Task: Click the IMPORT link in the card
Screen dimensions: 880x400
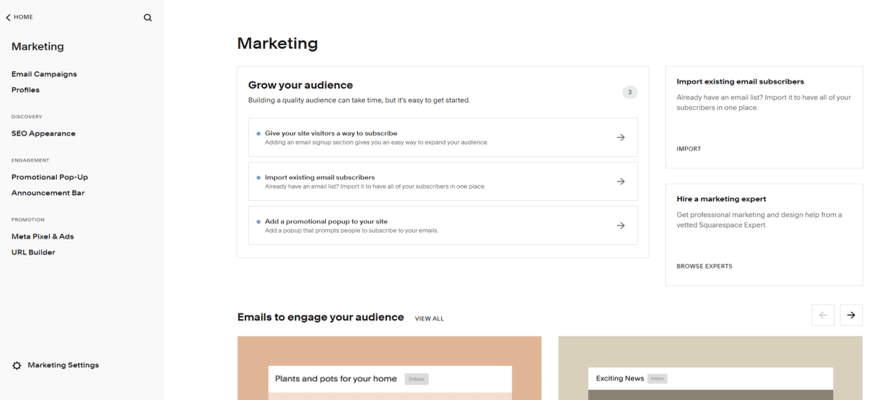Action: pyautogui.click(x=689, y=149)
